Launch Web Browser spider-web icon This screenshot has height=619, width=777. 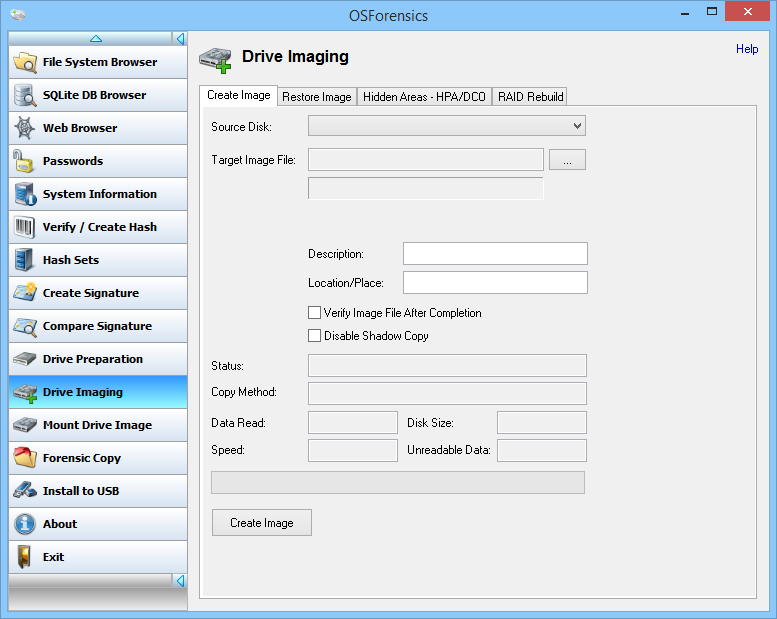[x=24, y=128]
